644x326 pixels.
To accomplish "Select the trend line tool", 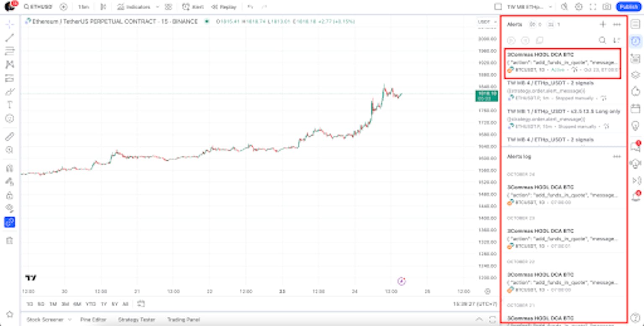I will [10, 39].
